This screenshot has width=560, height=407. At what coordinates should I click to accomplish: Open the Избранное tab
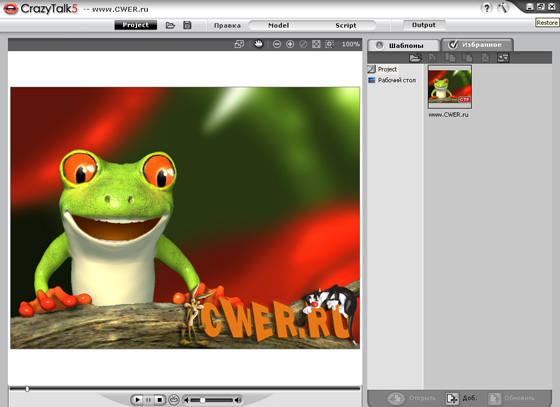click(478, 45)
